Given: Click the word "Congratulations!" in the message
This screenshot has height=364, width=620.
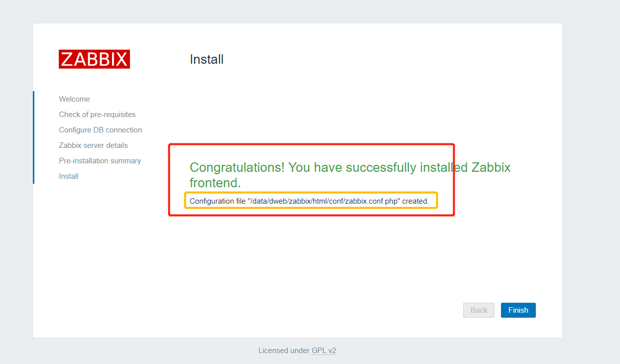Looking at the screenshot, I should click(x=237, y=167).
